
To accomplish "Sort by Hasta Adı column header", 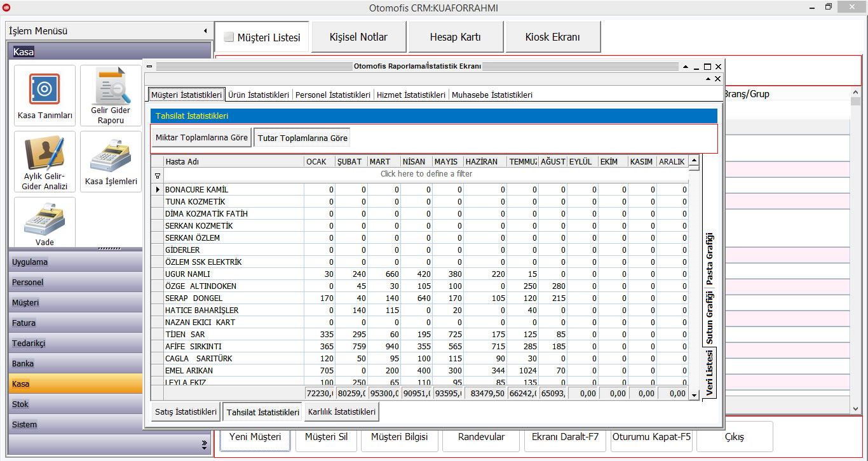I will tap(233, 162).
